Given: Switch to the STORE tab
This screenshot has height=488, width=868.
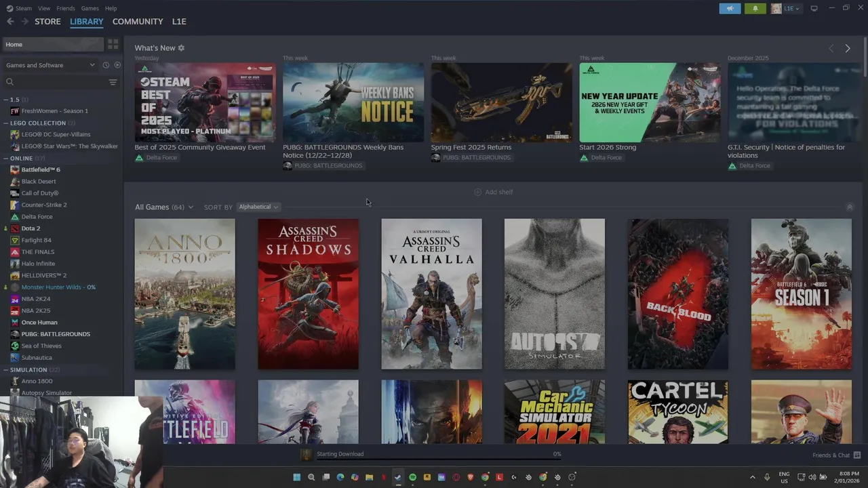Looking at the screenshot, I should click(x=47, y=22).
